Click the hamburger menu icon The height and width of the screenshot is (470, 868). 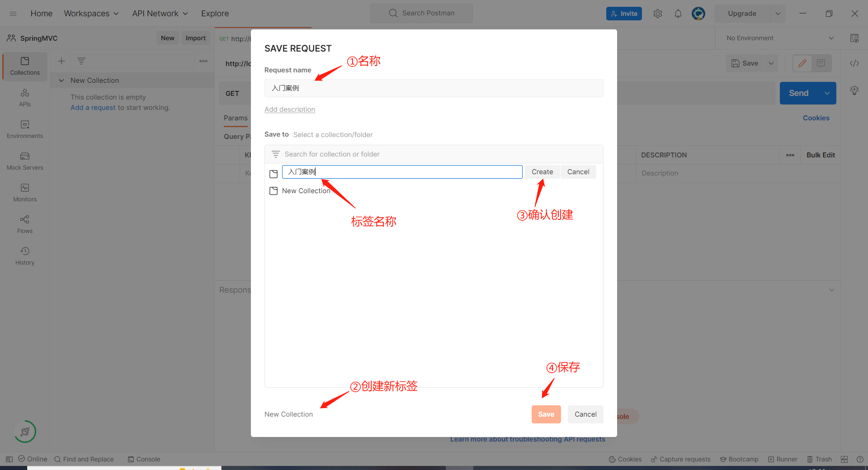(13, 14)
